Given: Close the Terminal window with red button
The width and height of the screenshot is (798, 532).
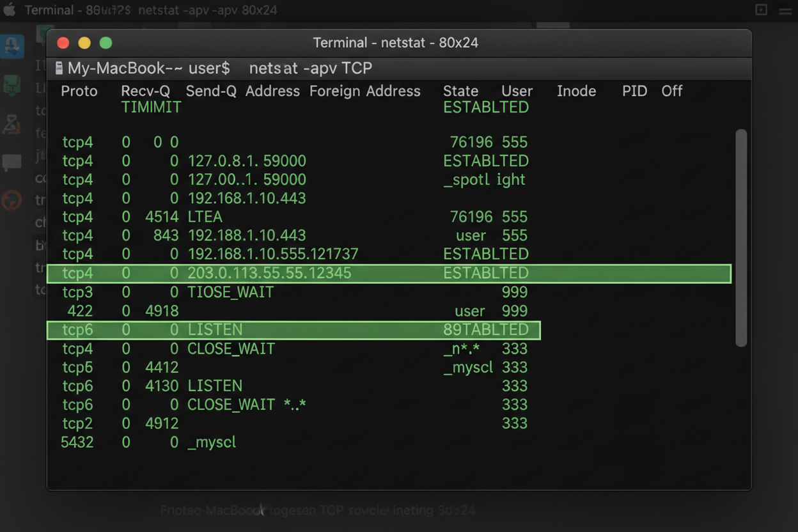Looking at the screenshot, I should coord(63,43).
